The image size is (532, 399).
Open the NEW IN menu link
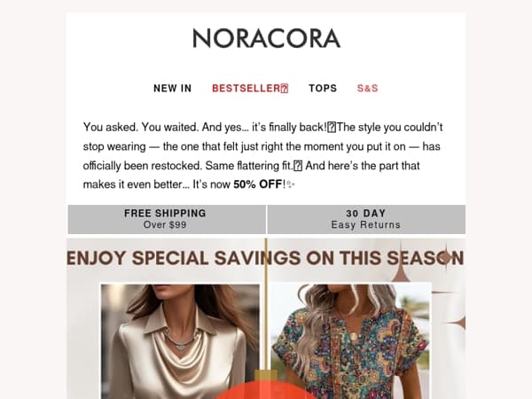tap(172, 88)
